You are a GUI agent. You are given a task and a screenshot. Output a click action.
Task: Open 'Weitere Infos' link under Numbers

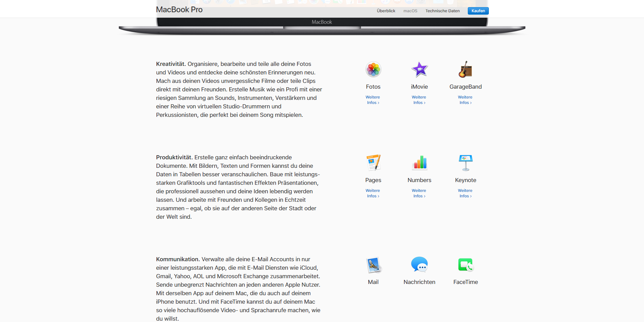[419, 193]
